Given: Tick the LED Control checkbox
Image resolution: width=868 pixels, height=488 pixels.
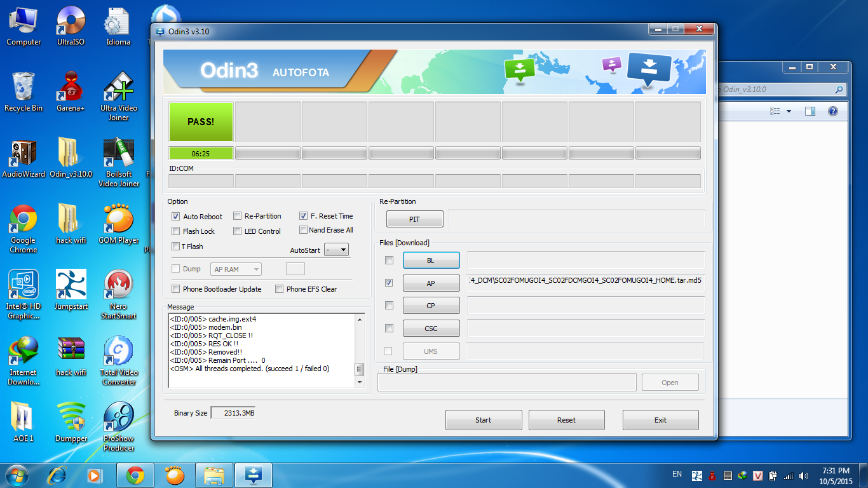Looking at the screenshot, I should [x=238, y=231].
